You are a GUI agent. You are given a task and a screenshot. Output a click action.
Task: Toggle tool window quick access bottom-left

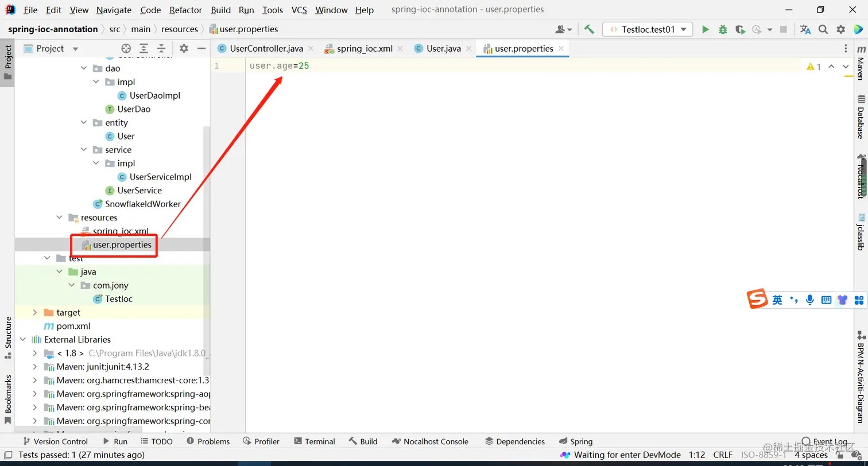8,455
